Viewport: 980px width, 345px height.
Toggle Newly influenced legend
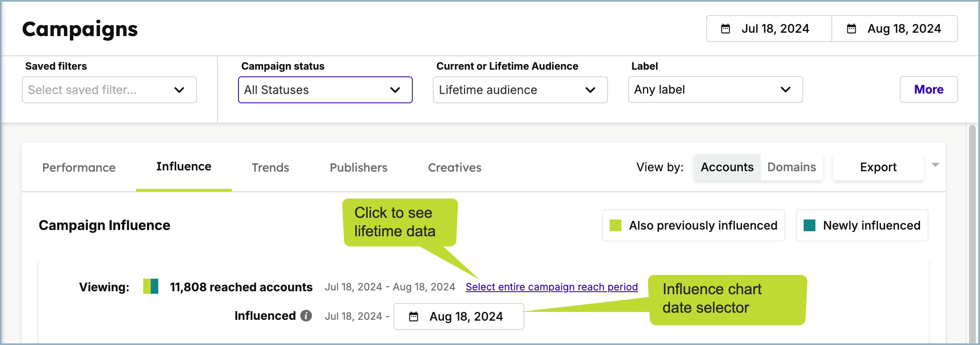pos(862,226)
